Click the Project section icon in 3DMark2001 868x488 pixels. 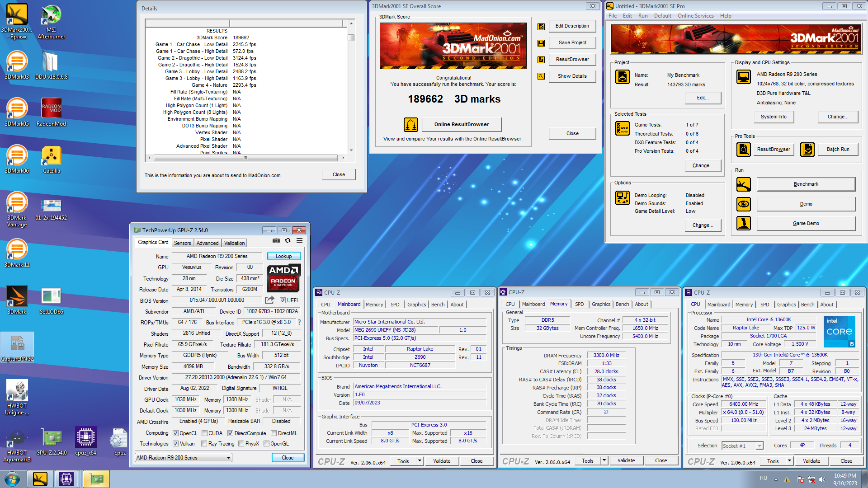(623, 77)
